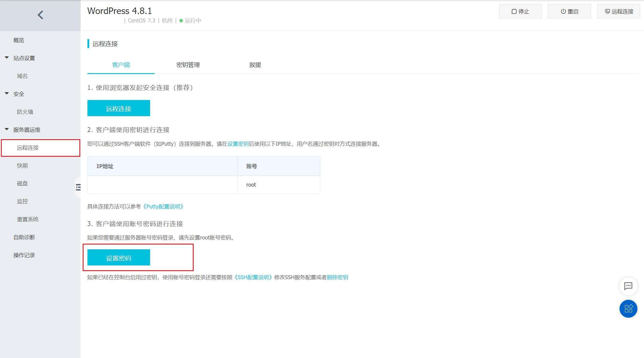Open 域名 in the sidebar
644x358 pixels.
pyautogui.click(x=22, y=76)
